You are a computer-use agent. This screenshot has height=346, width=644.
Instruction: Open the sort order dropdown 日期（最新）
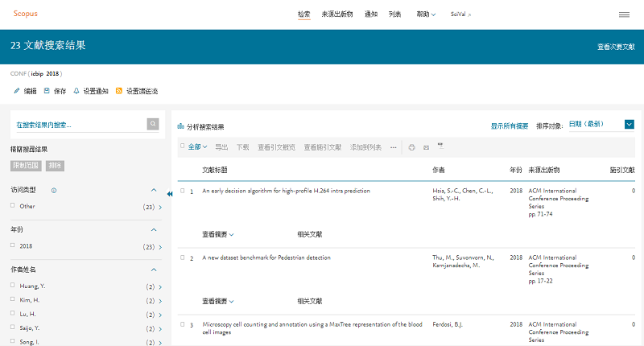click(630, 125)
